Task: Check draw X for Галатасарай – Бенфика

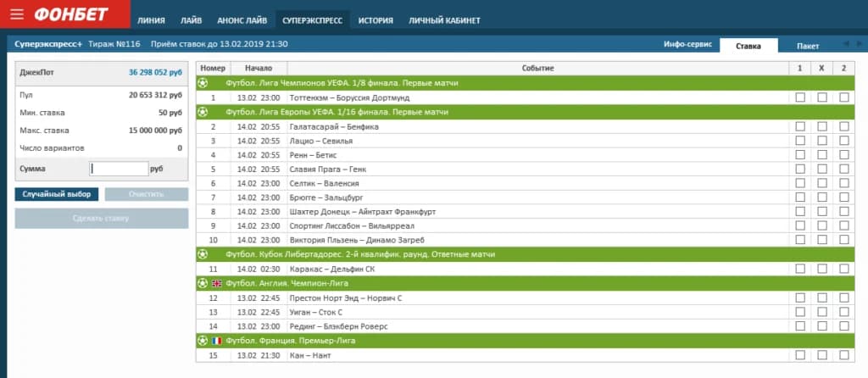Action: coord(822,126)
